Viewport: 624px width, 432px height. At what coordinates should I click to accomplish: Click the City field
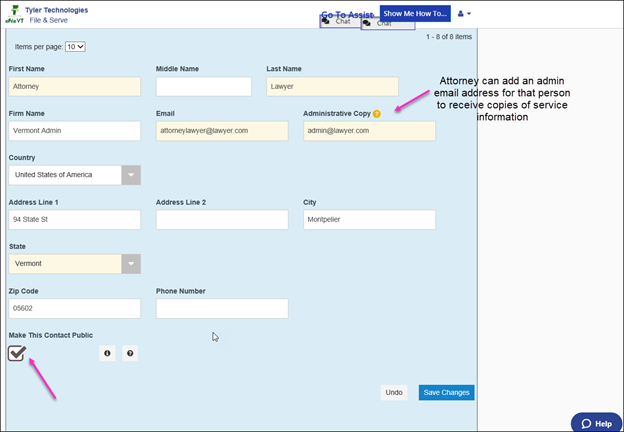coord(369,220)
